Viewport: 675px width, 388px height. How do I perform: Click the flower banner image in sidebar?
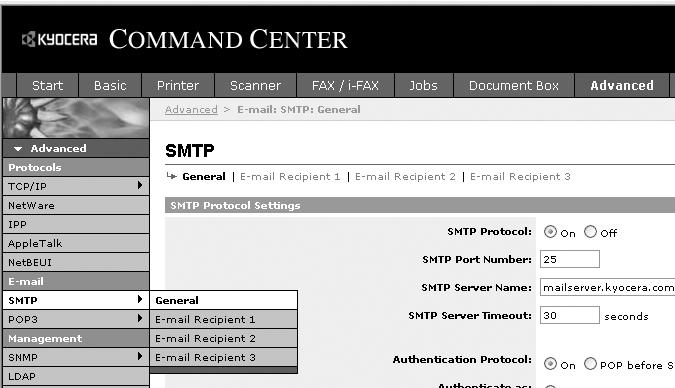click(x=76, y=118)
